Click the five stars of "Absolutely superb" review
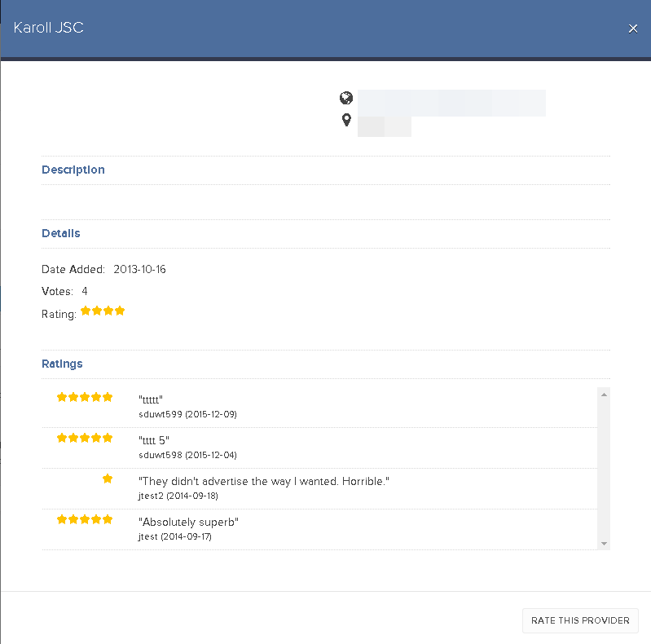Viewport: 651px width, 644px height. pos(85,519)
